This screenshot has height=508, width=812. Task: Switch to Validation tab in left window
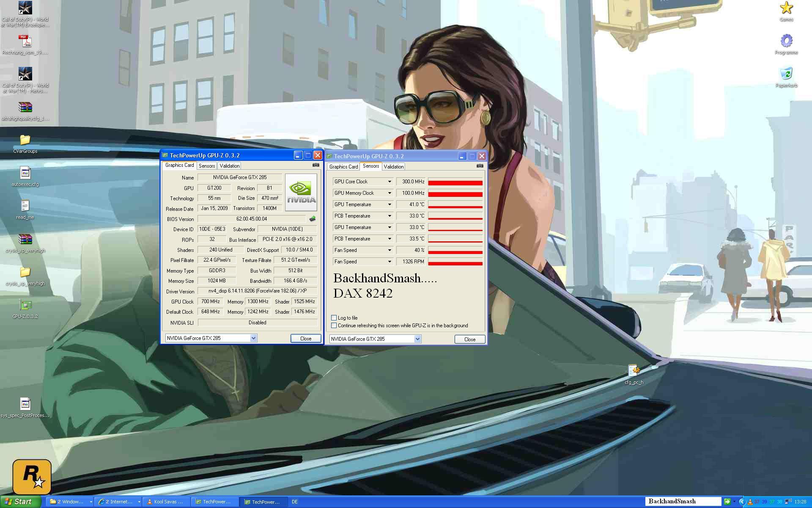coord(230,166)
